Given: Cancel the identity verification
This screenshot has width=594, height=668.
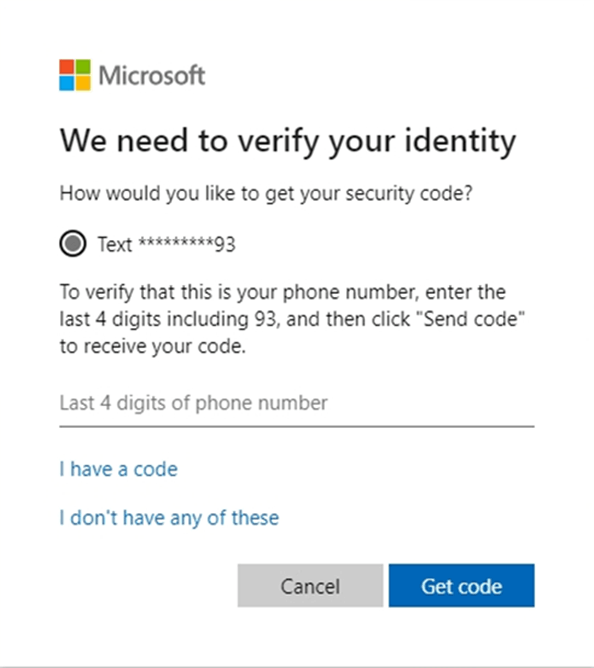Looking at the screenshot, I should coord(310,585).
